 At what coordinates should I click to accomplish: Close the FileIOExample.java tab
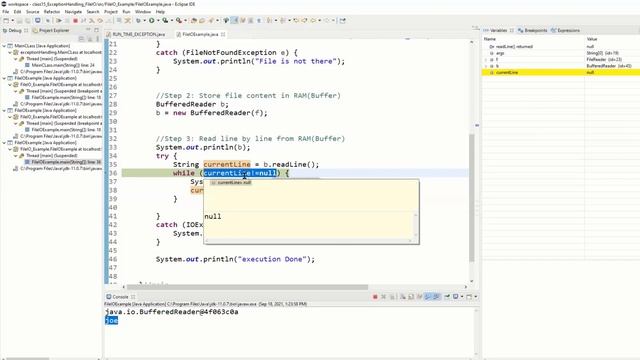click(223, 34)
